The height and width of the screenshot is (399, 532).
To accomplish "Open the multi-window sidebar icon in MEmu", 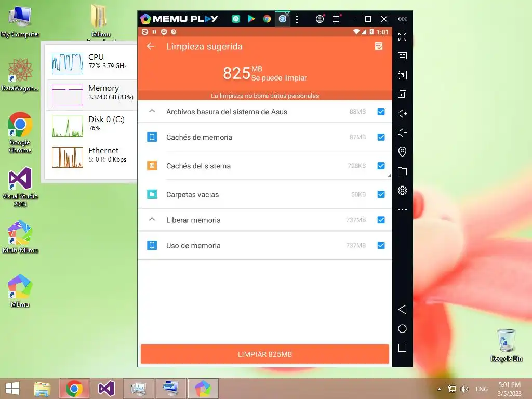I will coord(403,94).
